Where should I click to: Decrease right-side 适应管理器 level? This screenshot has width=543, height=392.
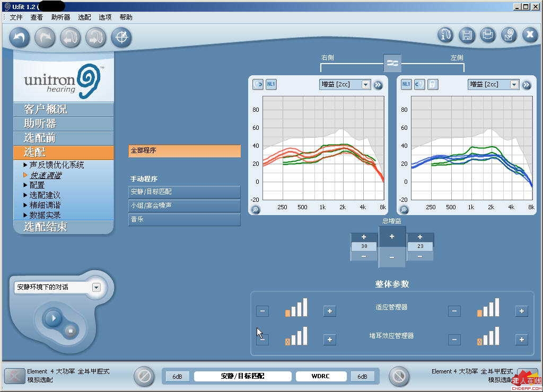click(x=262, y=311)
